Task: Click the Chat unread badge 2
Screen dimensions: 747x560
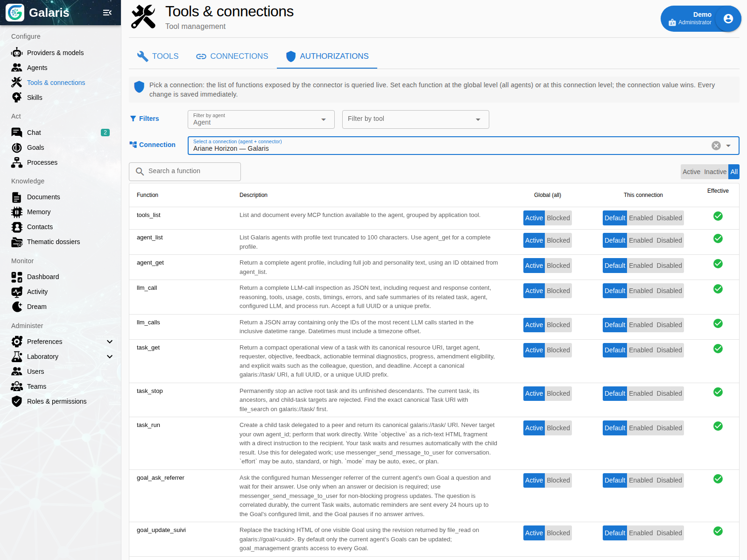Action: pyautogui.click(x=106, y=133)
